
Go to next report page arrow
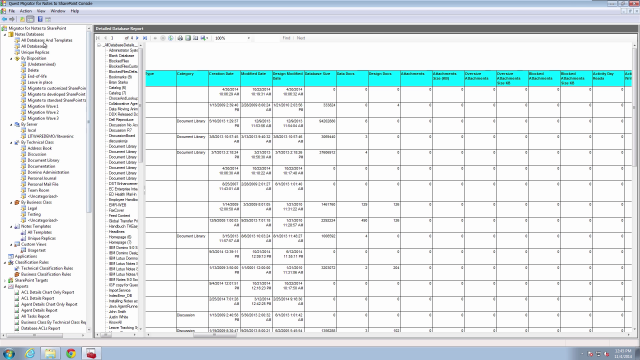click(x=137, y=38)
